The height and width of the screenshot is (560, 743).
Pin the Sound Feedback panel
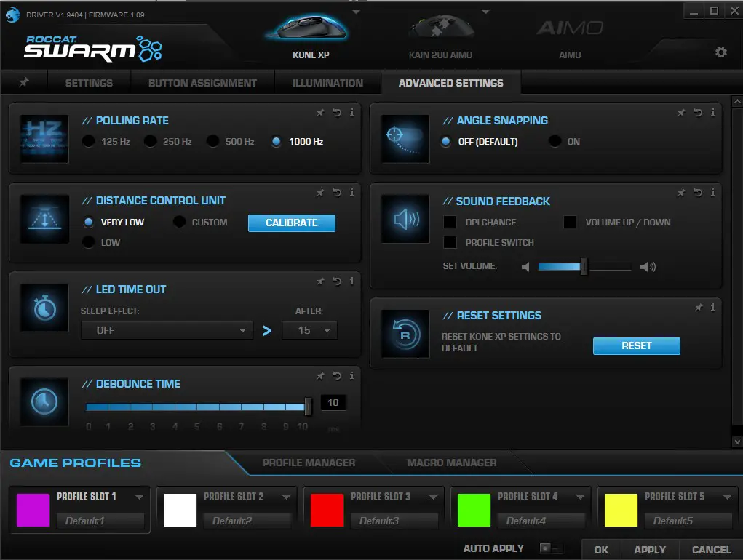(681, 193)
